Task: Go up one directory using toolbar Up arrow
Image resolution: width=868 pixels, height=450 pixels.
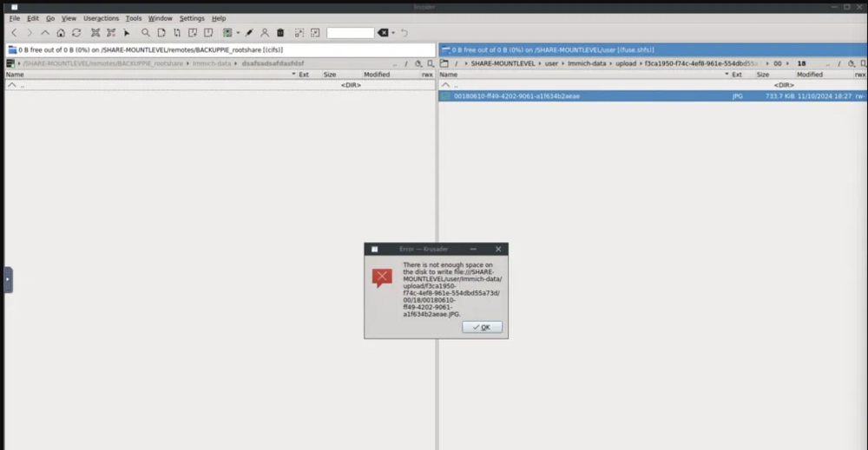Action: (x=45, y=33)
